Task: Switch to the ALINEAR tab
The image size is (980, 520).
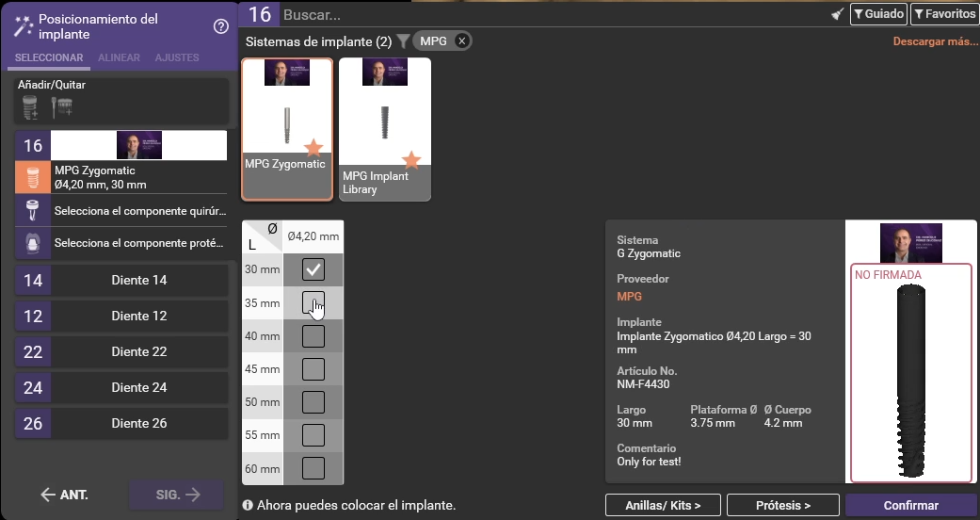Action: click(x=119, y=58)
